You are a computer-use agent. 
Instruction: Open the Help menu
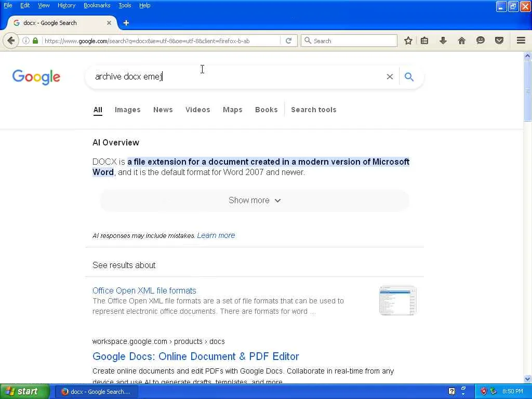pyautogui.click(x=145, y=5)
